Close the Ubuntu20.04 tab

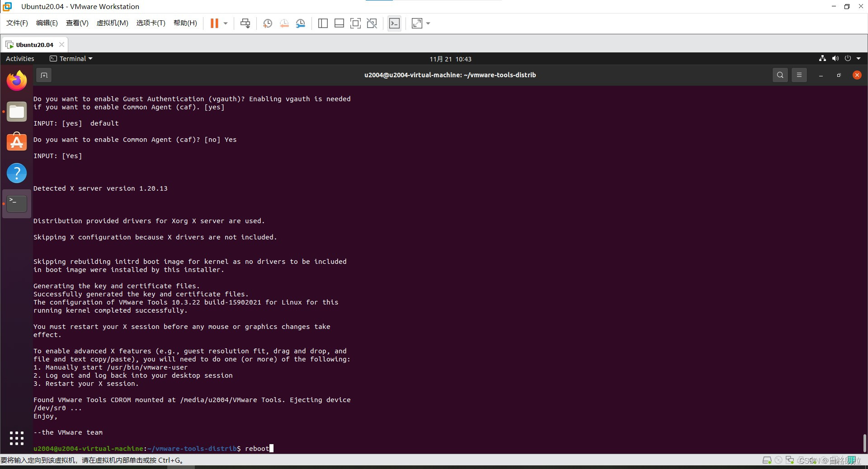(x=62, y=44)
